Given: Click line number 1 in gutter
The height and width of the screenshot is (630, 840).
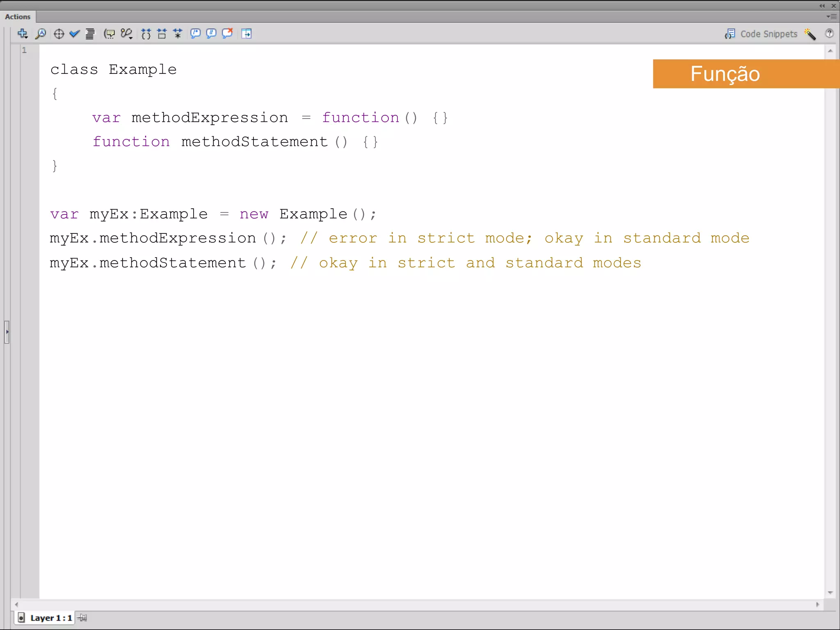Looking at the screenshot, I should pos(25,50).
